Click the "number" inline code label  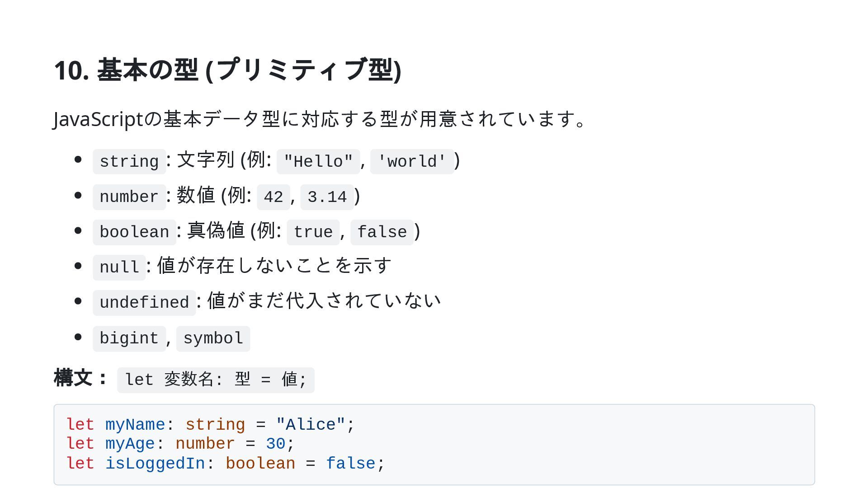pyautogui.click(x=129, y=197)
